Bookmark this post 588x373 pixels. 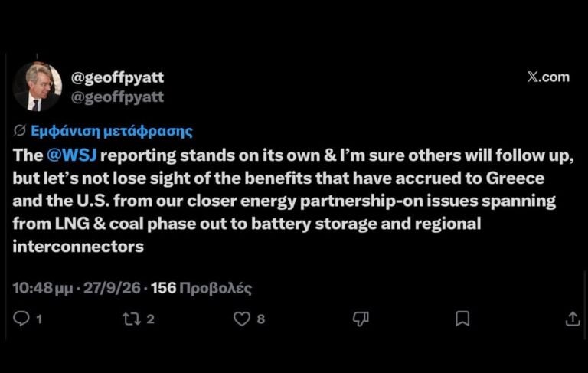coord(462,319)
